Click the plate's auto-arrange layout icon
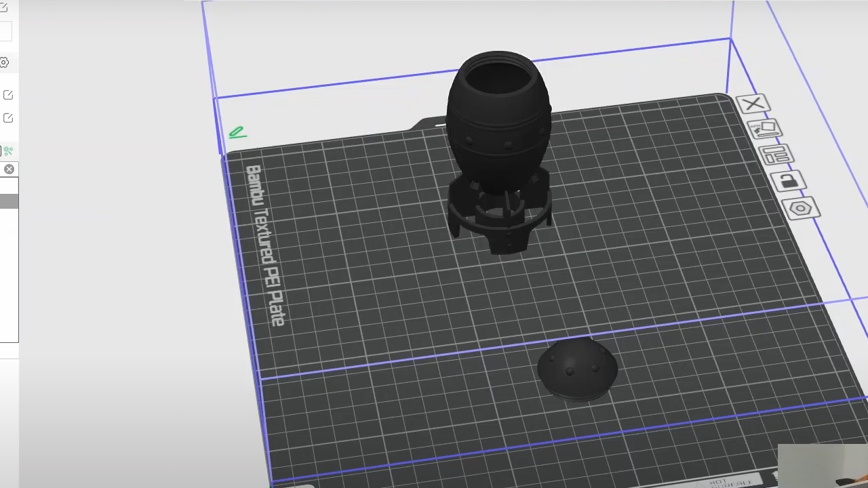This screenshot has height=488, width=868. coord(776,155)
